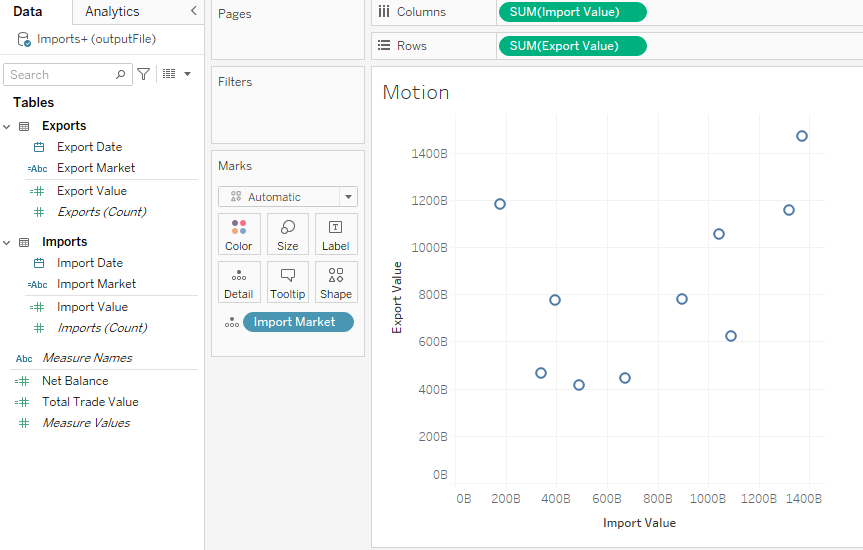Click the filter icon beside Search

tap(144, 74)
